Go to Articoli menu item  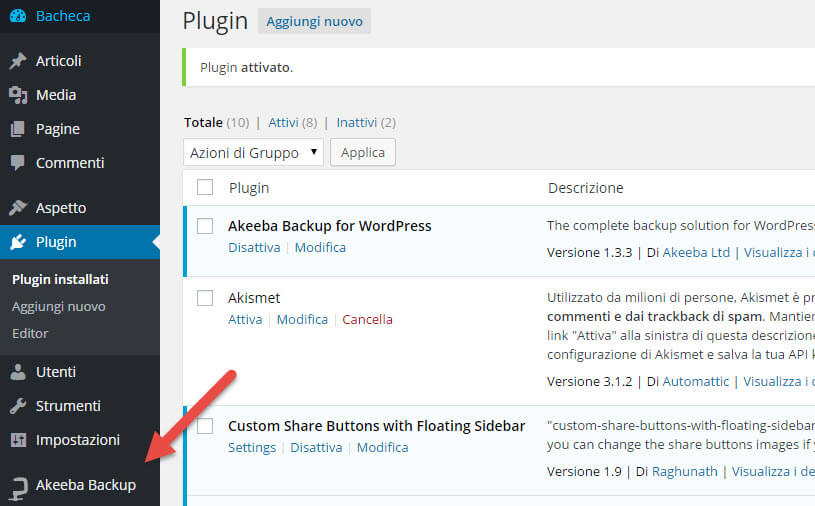(59, 61)
